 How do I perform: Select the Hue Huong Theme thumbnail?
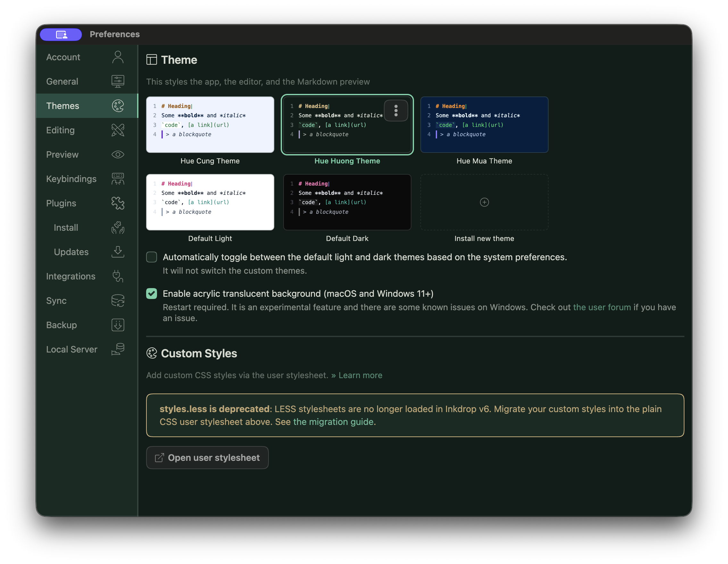(347, 125)
